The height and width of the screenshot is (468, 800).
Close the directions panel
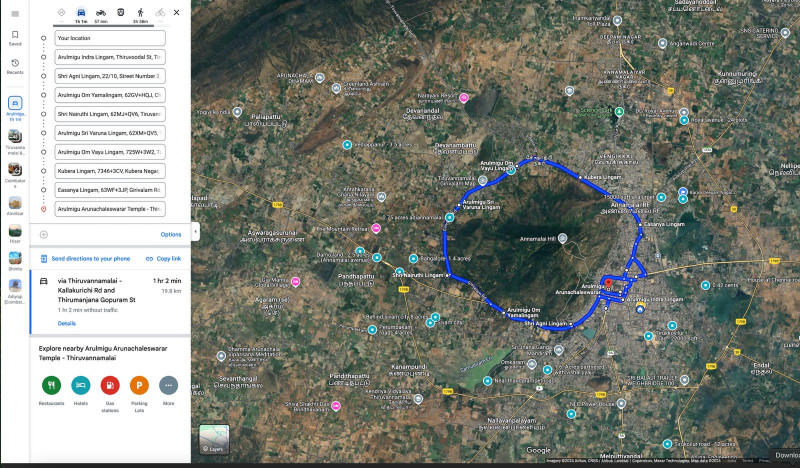coord(177,12)
